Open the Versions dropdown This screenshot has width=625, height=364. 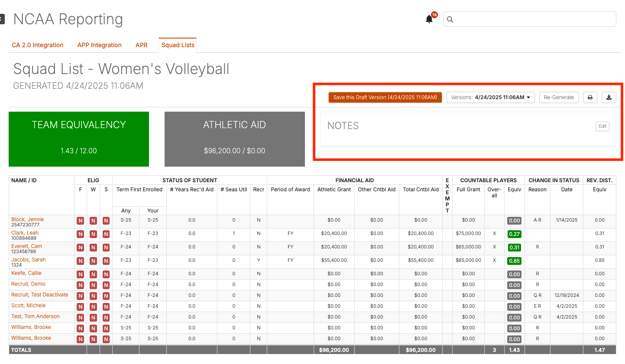coord(490,97)
